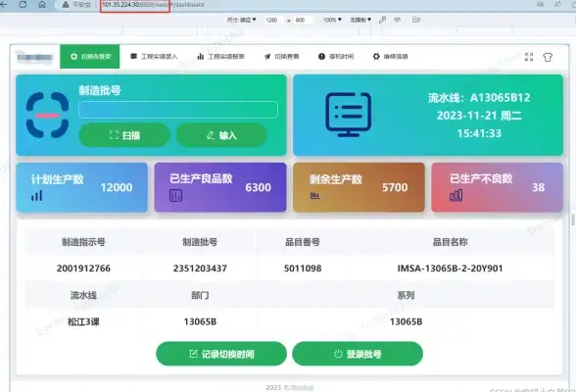Click the 流水线 table header
576x392 pixels.
(83, 295)
